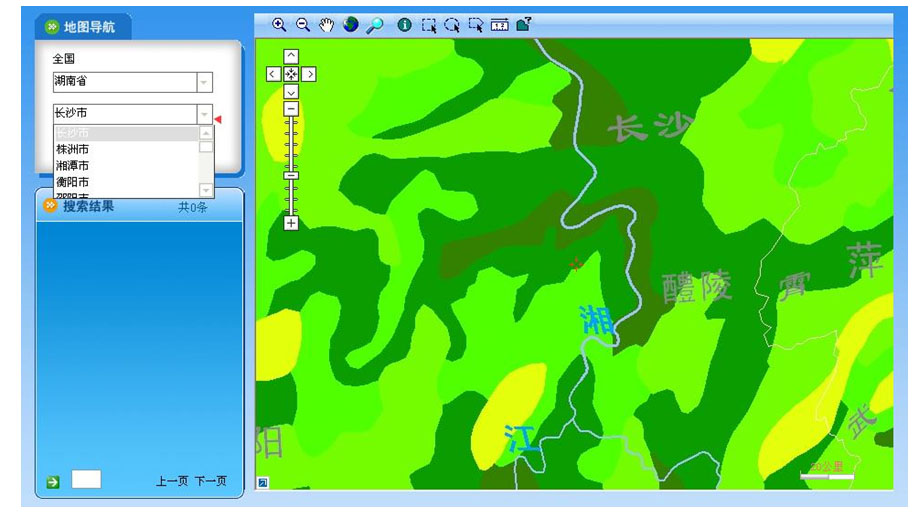915x517 pixels.
Task: Click the globe full extent icon
Action: coord(351,25)
